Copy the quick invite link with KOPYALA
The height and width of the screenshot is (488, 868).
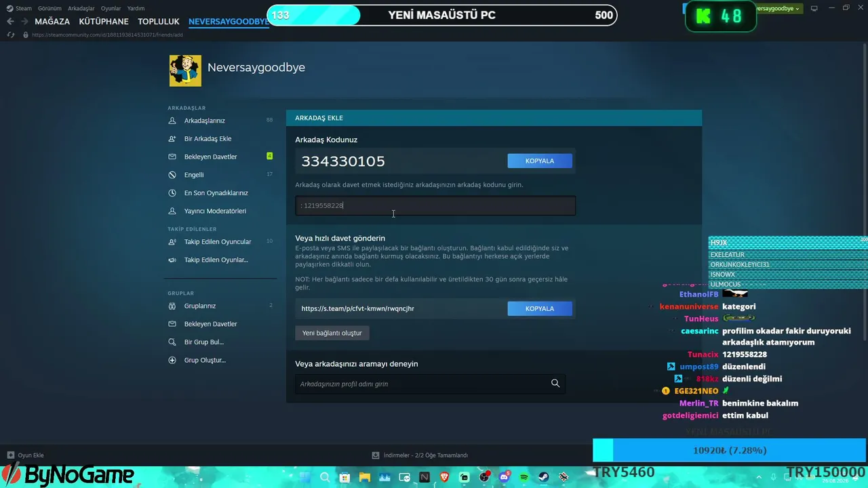pos(540,308)
